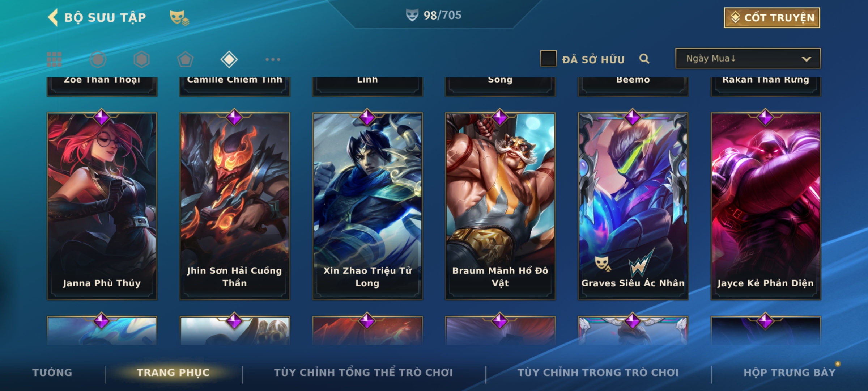Open the Ngày Mua sort dropdown
Screen dimensions: 868x391
pyautogui.click(x=748, y=58)
